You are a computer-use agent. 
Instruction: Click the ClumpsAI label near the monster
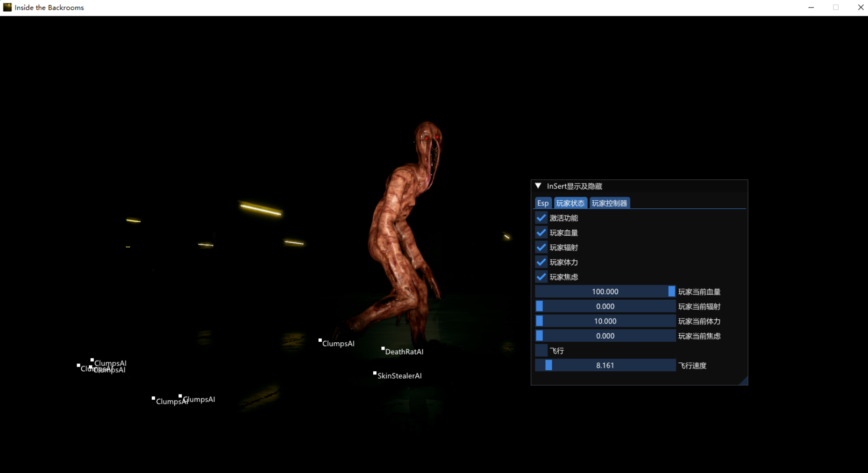(x=338, y=344)
